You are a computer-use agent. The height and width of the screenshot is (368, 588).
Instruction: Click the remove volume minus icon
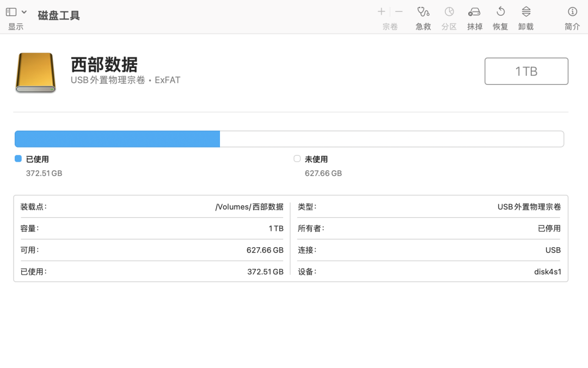point(399,11)
